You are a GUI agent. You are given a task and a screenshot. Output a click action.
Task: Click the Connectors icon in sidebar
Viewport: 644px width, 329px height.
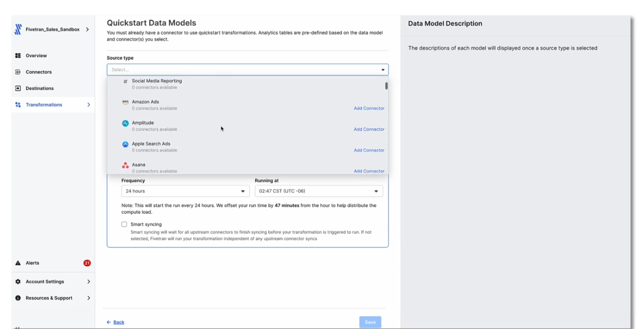click(x=18, y=72)
